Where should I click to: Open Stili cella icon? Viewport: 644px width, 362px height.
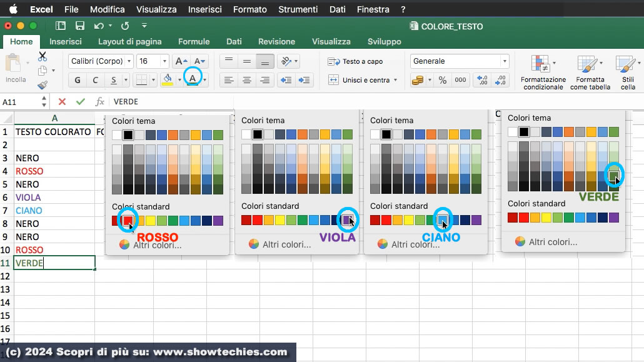point(625,64)
